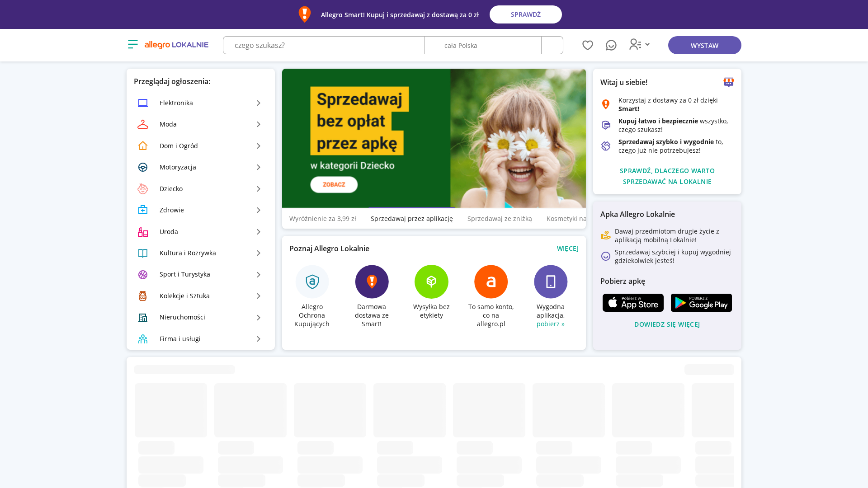Focus the 'czego szukasz?' search field

[324, 45]
